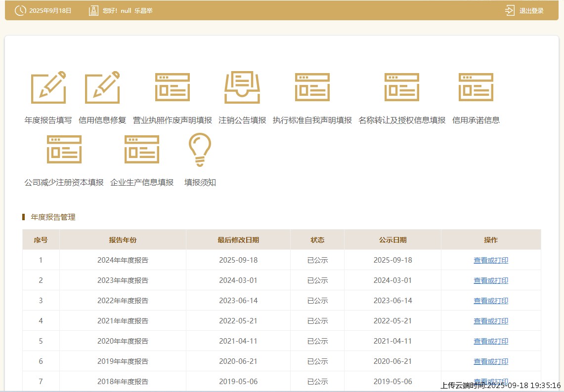This screenshot has width=564, height=392.
Task: Open the 年度报告填写 pencil icon
Action: tap(48, 87)
